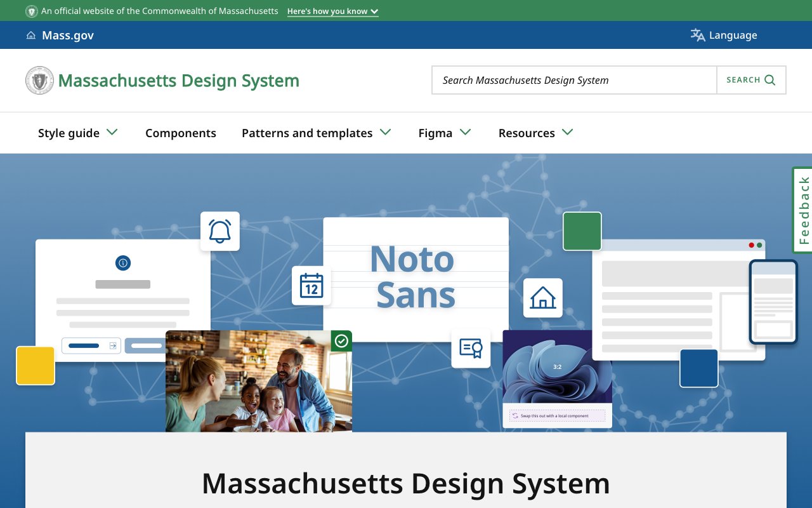The image size is (812, 508).
Task: Click the info icon in the mock card
Action: 123,262
